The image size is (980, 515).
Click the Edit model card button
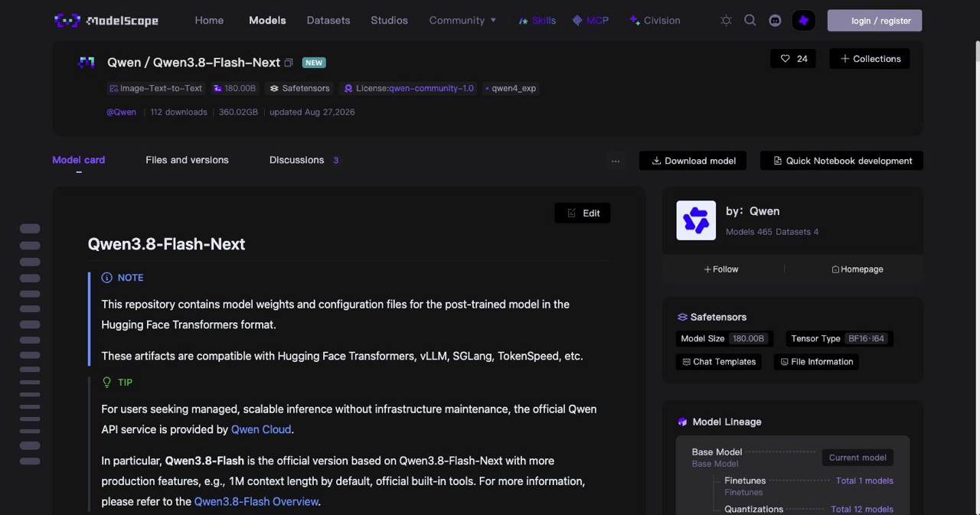pyautogui.click(x=583, y=213)
